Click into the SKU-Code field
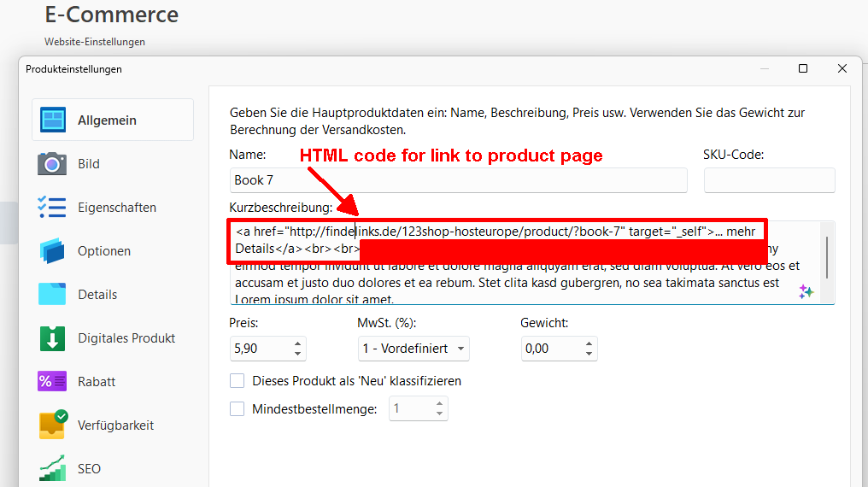 tap(769, 180)
